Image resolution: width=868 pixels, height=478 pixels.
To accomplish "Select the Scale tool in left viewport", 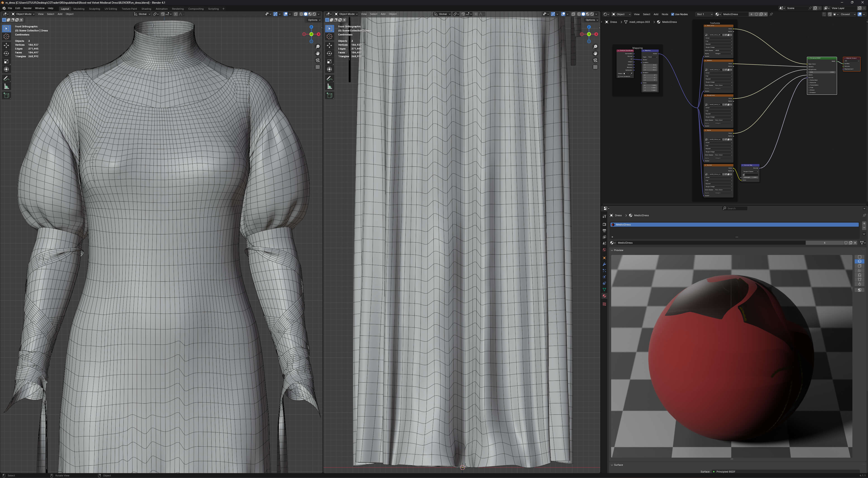I will pyautogui.click(x=6, y=61).
